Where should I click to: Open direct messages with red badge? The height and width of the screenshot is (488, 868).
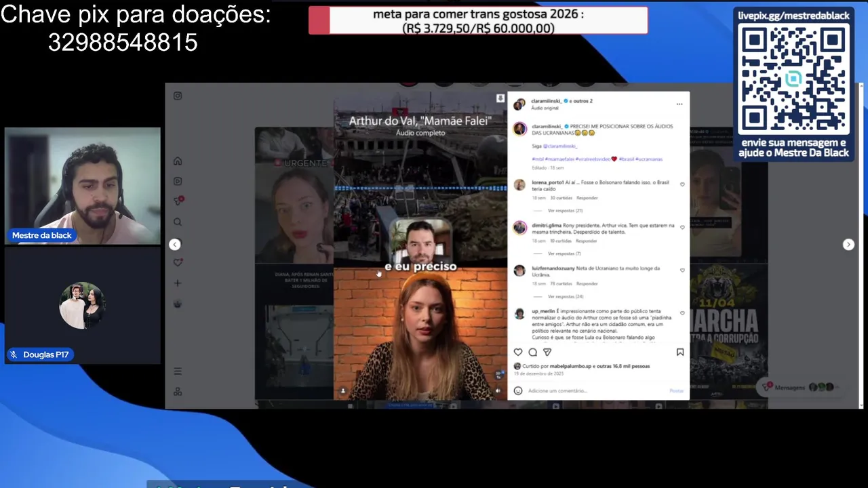(x=178, y=201)
